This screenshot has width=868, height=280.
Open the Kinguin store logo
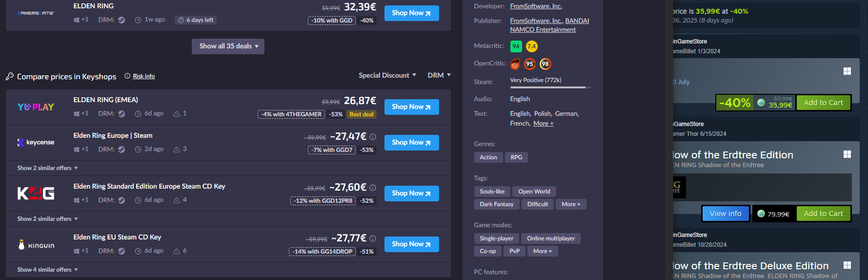[x=36, y=245]
